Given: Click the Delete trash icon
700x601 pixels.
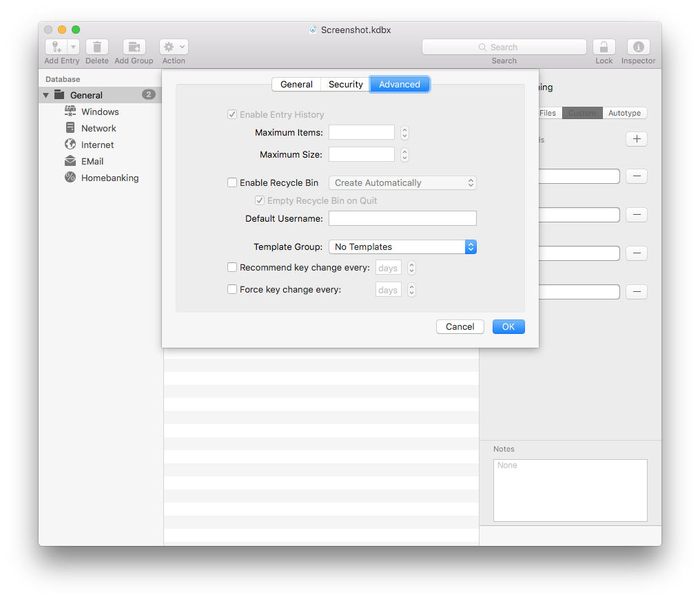Looking at the screenshot, I should (x=96, y=47).
